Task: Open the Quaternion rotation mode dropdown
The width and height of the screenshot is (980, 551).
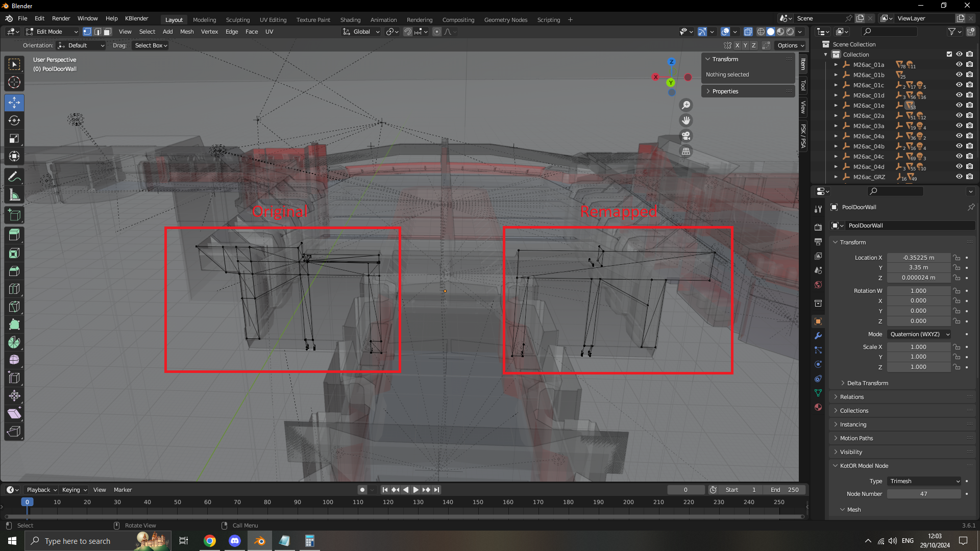Action: coord(919,334)
